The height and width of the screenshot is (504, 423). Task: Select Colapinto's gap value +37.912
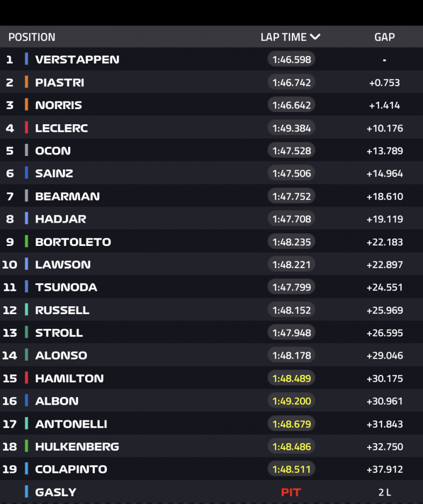click(384, 469)
